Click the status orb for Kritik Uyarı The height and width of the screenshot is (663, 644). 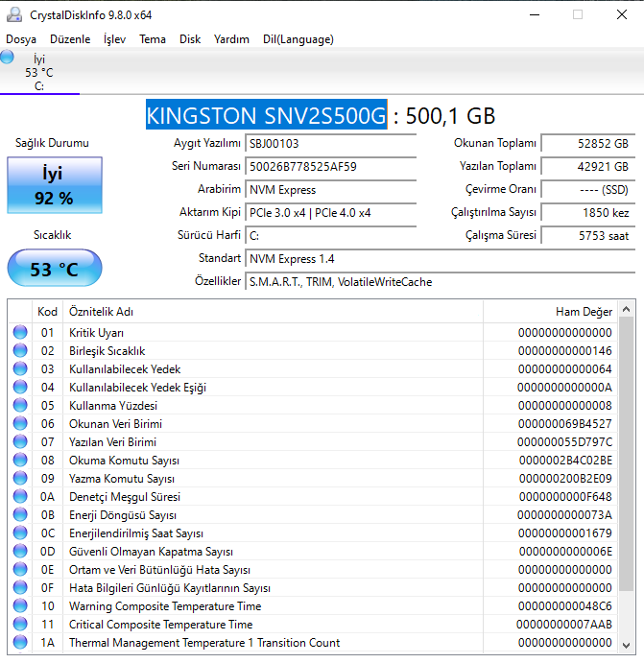click(x=20, y=332)
